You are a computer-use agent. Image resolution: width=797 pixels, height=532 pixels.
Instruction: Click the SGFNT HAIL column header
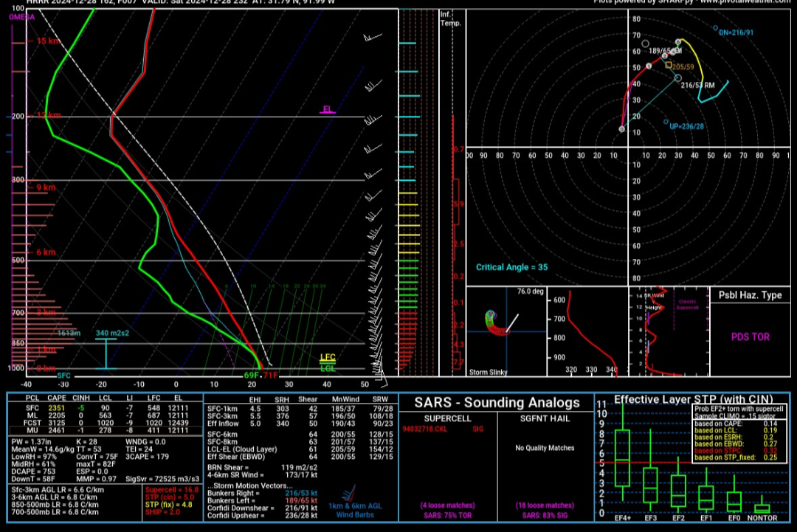coord(545,418)
